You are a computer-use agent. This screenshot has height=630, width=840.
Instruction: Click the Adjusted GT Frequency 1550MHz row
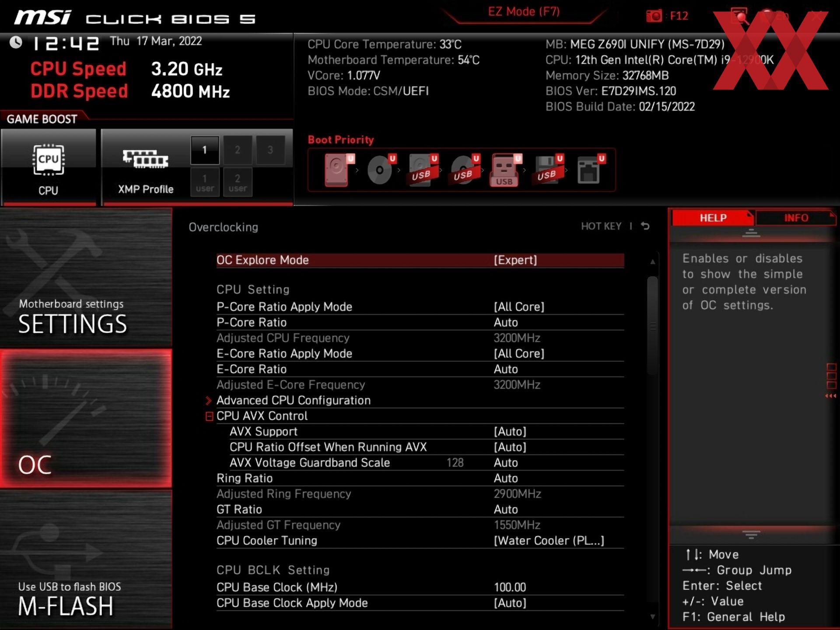click(x=420, y=525)
